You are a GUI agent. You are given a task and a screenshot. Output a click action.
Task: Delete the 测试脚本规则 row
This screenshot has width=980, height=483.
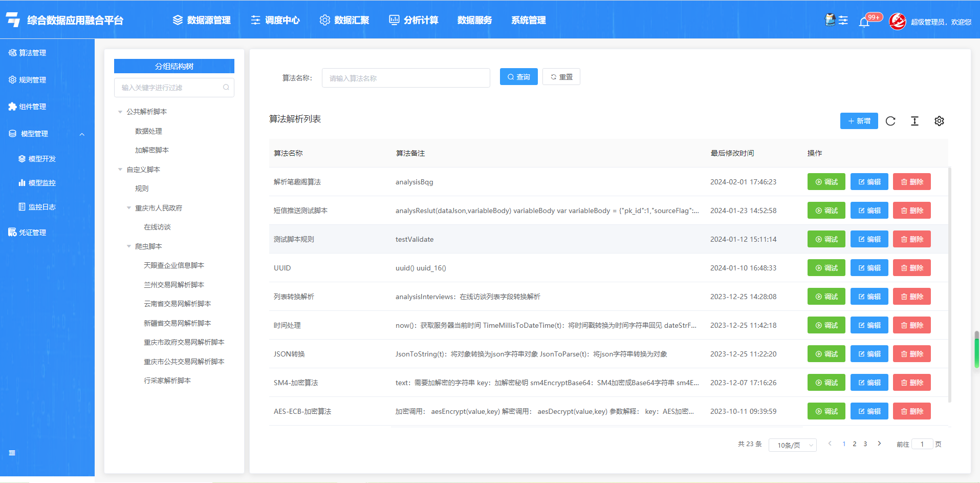(x=911, y=239)
